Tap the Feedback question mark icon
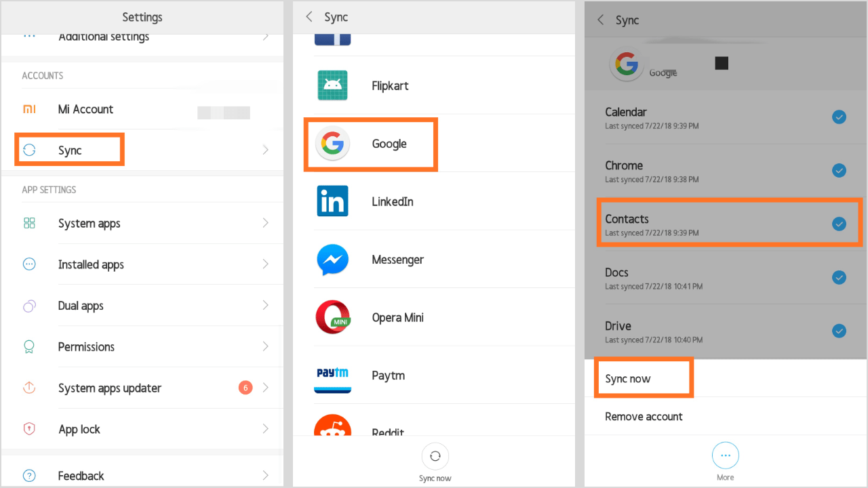Image resolution: width=868 pixels, height=488 pixels. [29, 476]
